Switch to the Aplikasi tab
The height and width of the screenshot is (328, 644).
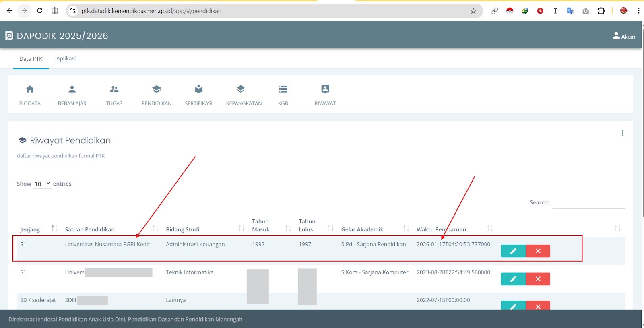click(x=66, y=59)
